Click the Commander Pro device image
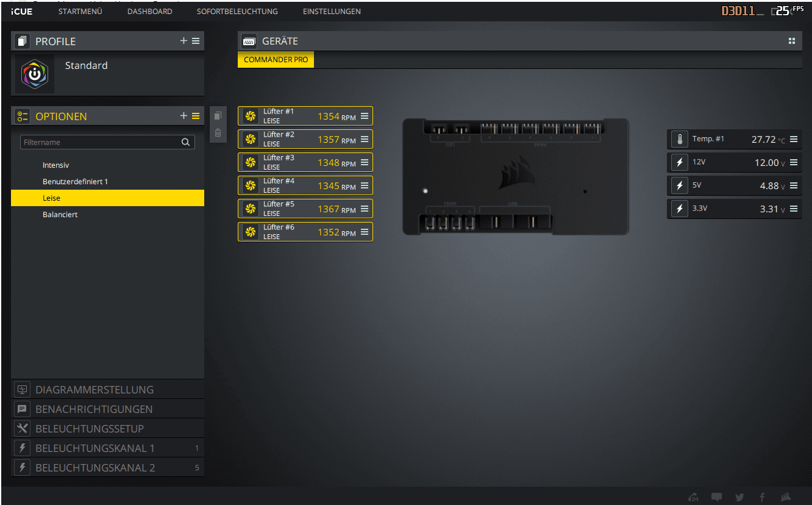This screenshot has width=812, height=505. point(516,177)
